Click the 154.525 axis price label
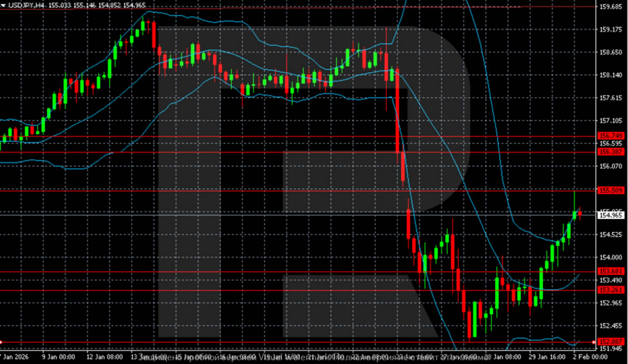628x364 pixels. 611,235
